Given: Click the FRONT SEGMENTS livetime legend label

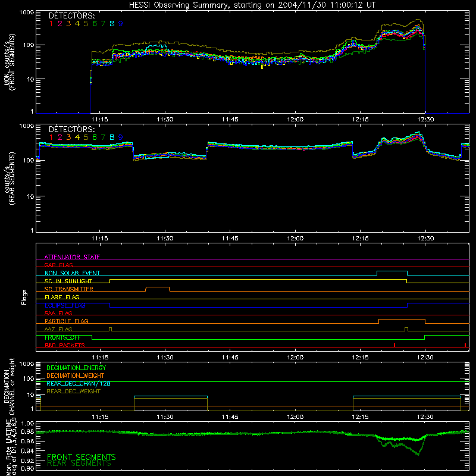Looking at the screenshot, I should (82, 457).
